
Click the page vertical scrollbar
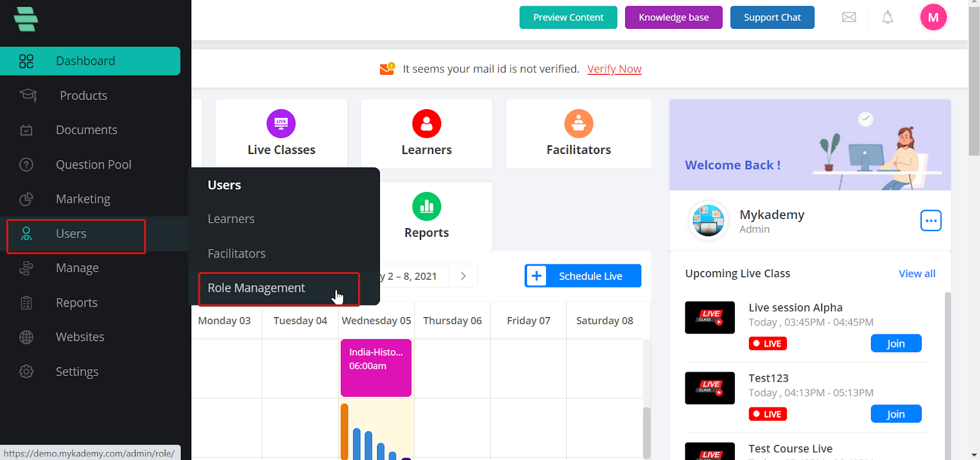pyautogui.click(x=974, y=81)
